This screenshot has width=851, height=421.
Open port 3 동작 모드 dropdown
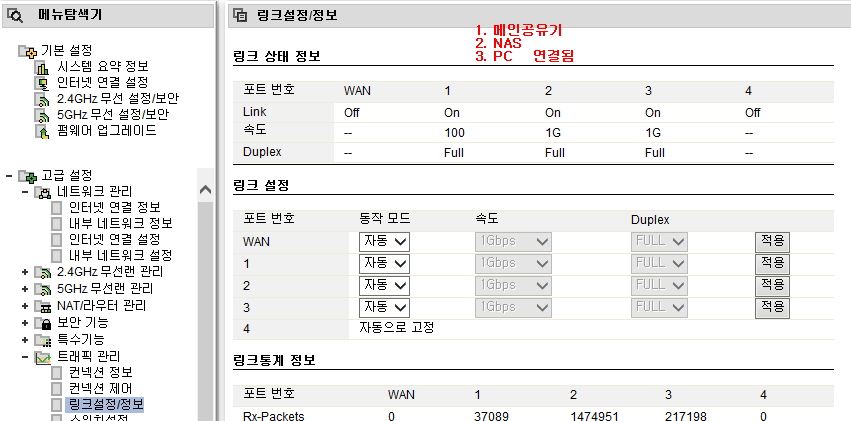[384, 308]
